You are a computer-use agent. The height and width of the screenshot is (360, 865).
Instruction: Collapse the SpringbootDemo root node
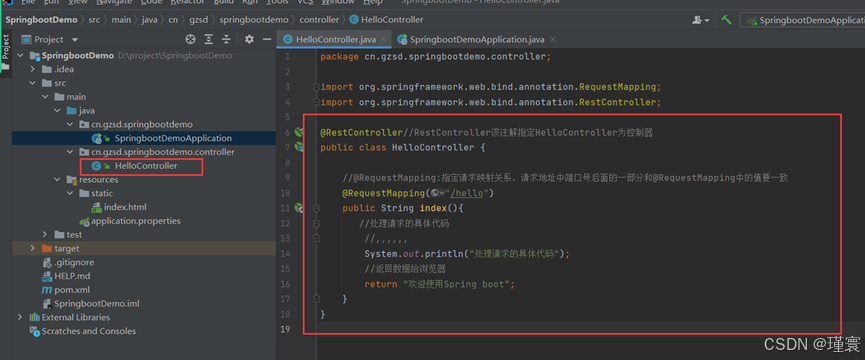(20, 56)
